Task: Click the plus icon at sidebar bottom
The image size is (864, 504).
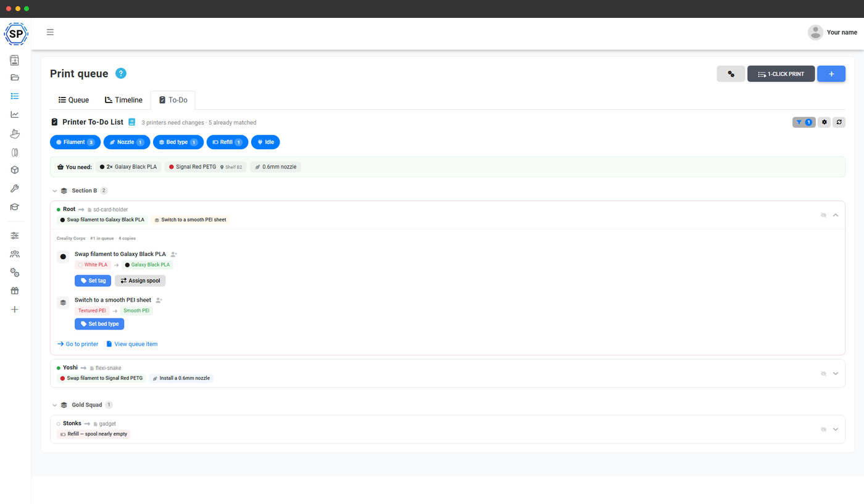Action: pyautogui.click(x=15, y=310)
